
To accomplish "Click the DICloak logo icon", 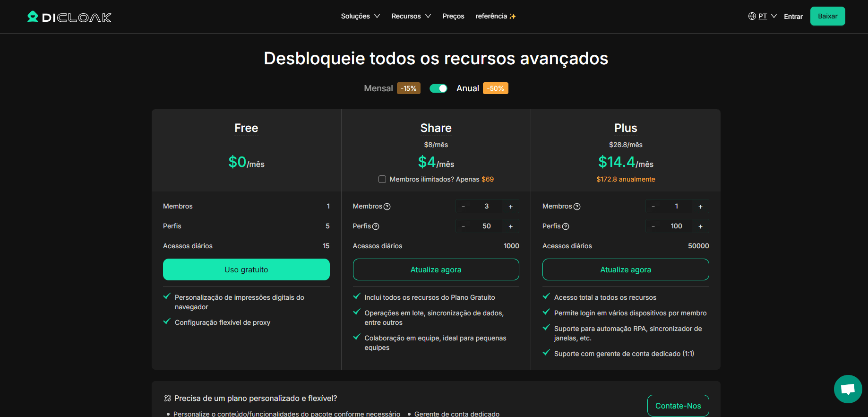I will click(33, 17).
